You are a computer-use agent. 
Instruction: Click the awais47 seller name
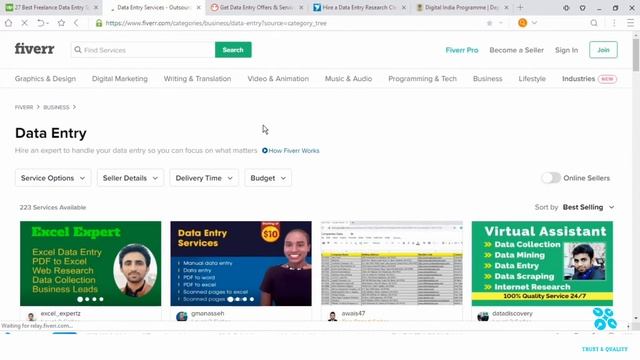point(353,313)
